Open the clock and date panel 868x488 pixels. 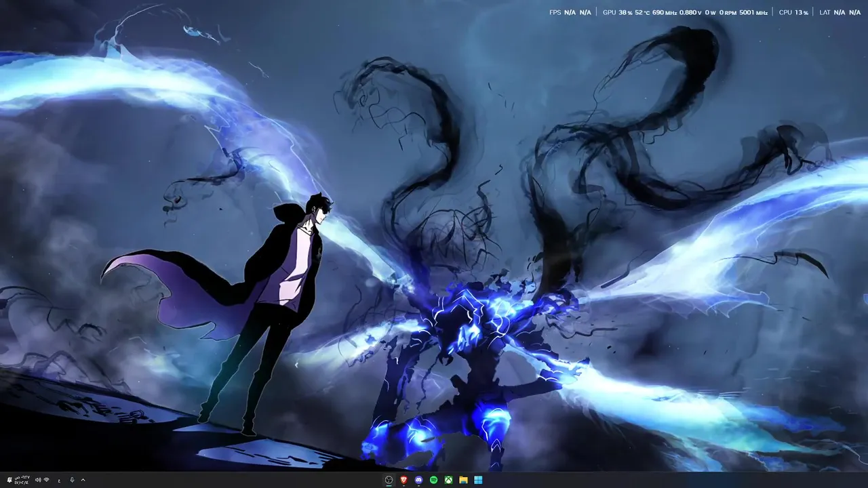click(22, 480)
